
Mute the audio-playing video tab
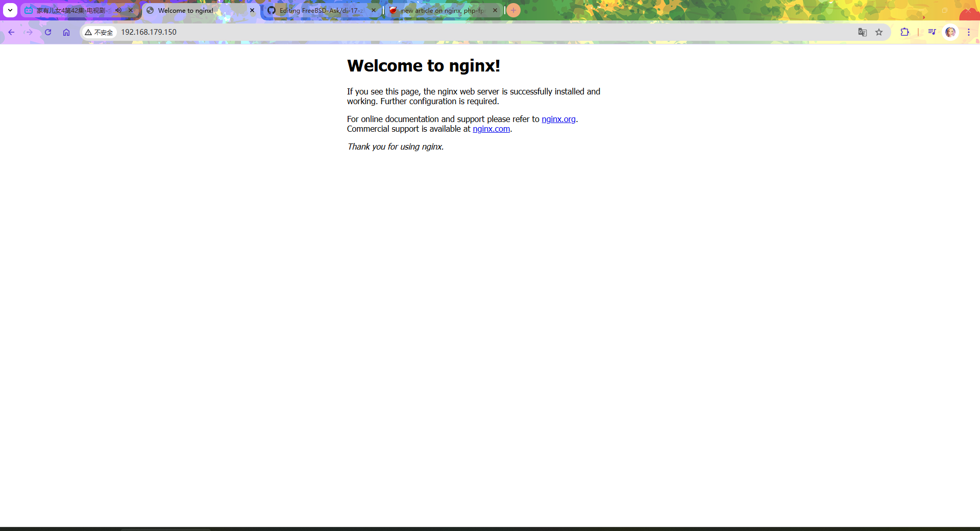click(118, 10)
